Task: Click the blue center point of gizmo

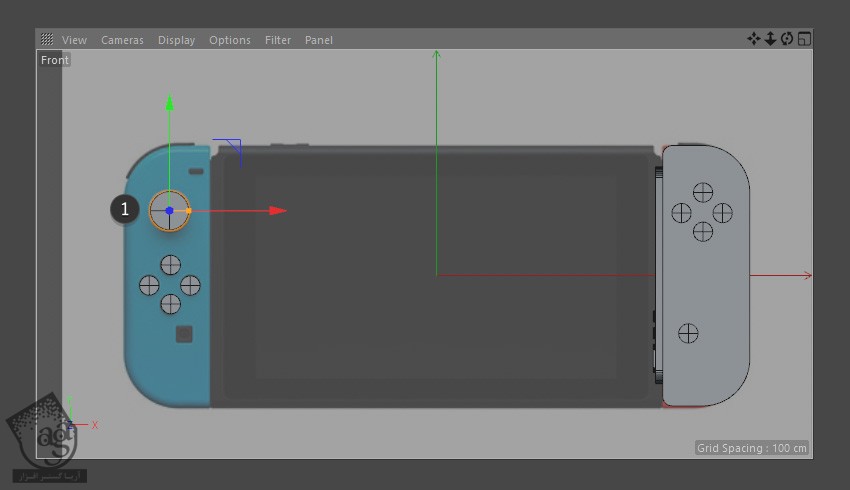Action: tap(169, 210)
